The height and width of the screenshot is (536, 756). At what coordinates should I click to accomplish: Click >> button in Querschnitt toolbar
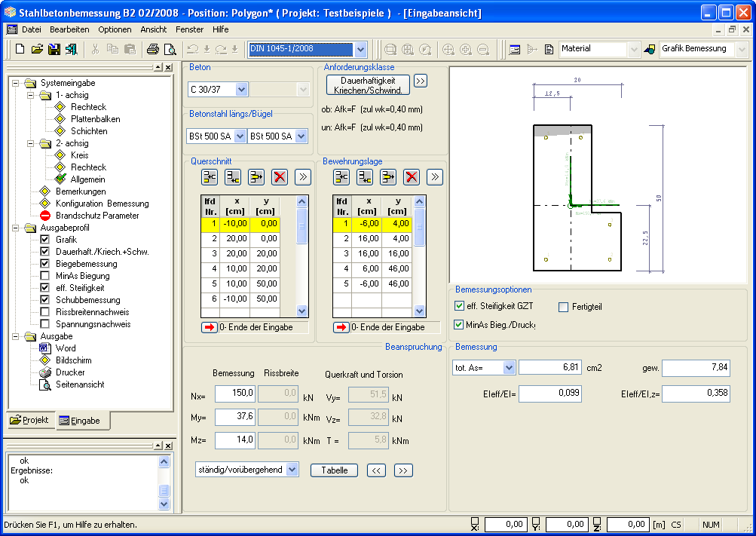click(303, 177)
